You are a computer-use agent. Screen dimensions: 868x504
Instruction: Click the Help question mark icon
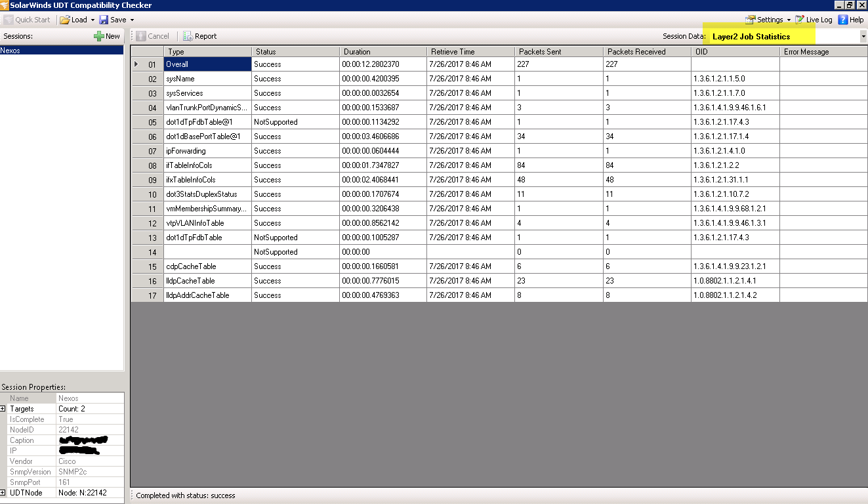(843, 20)
